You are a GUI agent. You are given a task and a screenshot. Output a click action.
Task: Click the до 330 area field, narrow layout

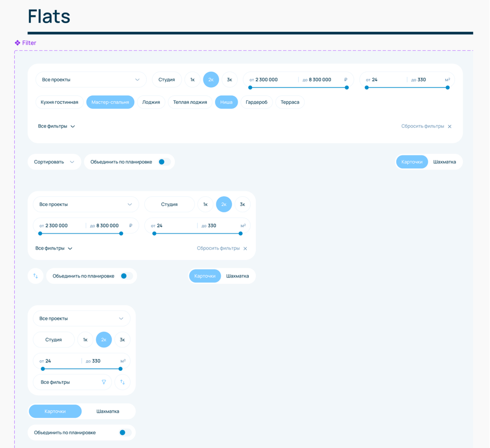(x=93, y=361)
